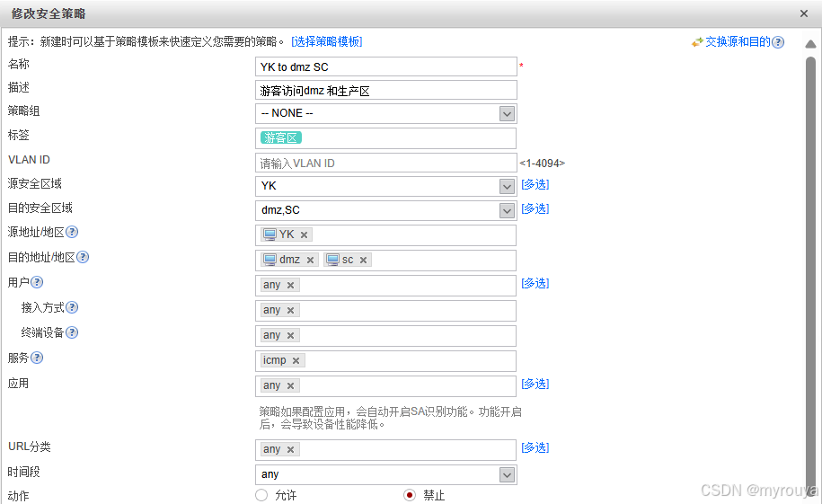Click the help icon next to 终端设备
The image size is (822, 504).
pos(72,332)
